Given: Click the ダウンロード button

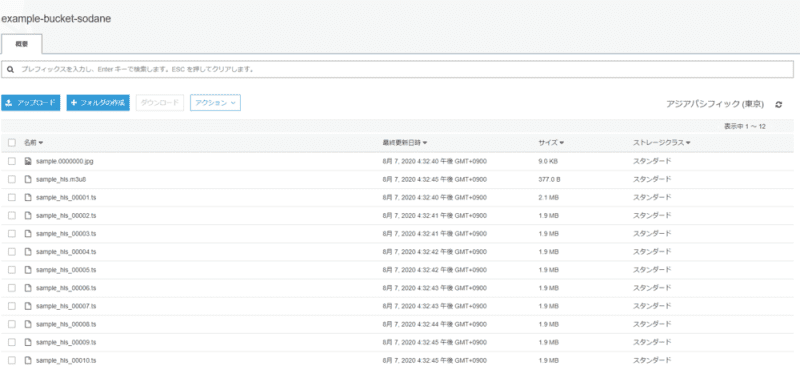Looking at the screenshot, I should (x=160, y=103).
